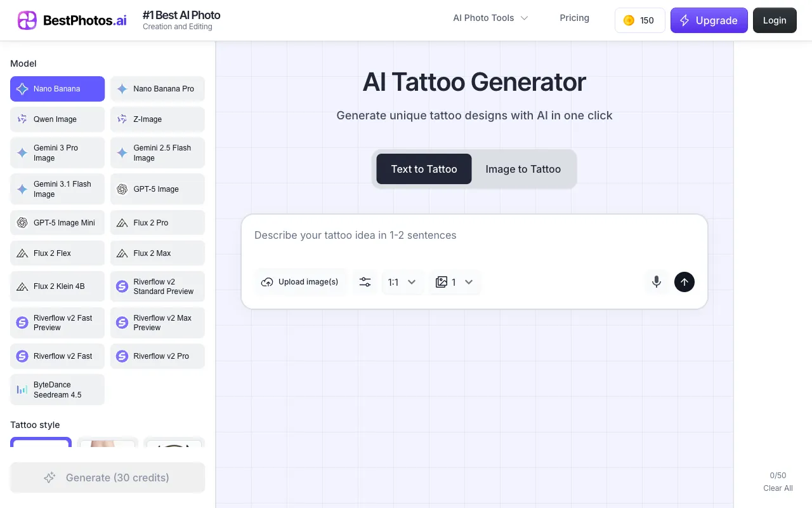Select the Riverflow v2 Fast model
Screen dimensions: 812x508
click(x=57, y=356)
